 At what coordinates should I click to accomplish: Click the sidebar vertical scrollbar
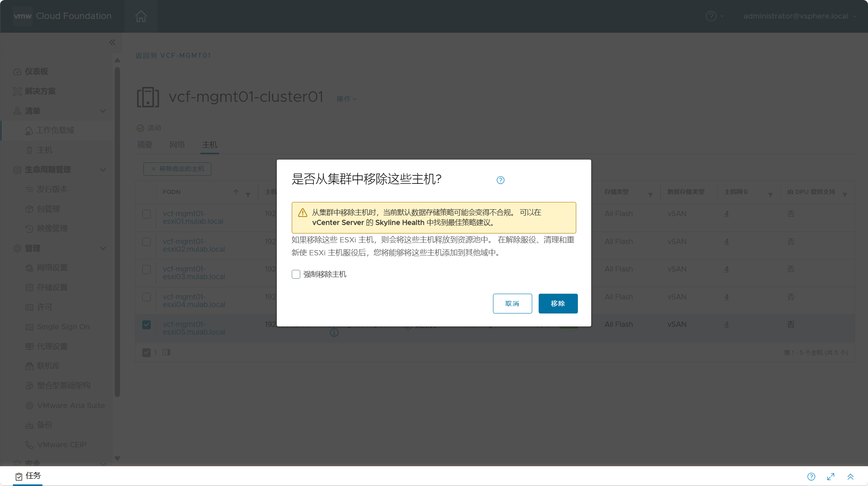[117, 232]
